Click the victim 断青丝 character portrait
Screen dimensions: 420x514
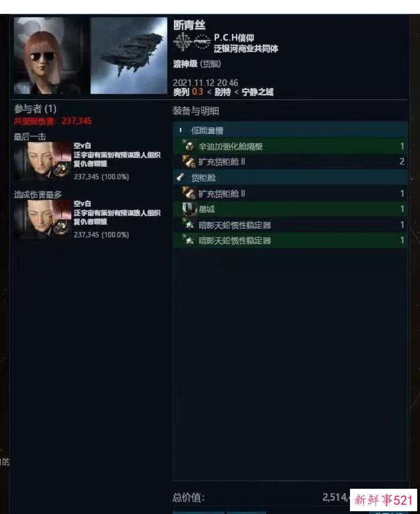52,55
